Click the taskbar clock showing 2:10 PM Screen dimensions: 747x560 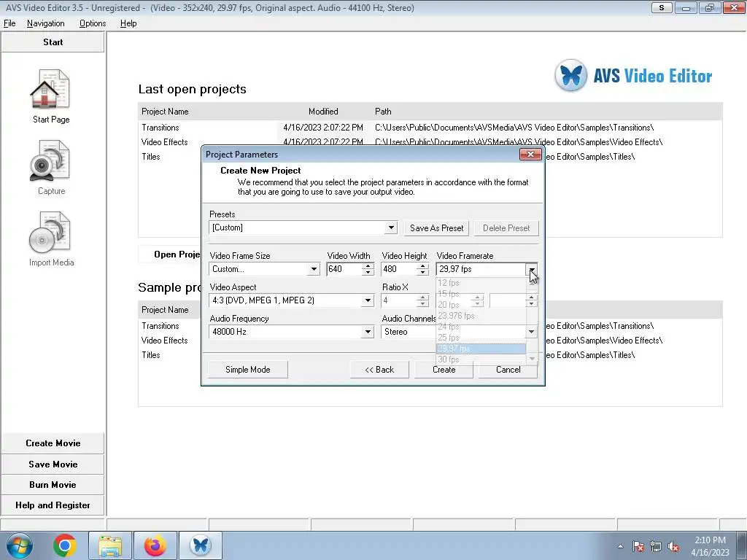tap(710, 546)
